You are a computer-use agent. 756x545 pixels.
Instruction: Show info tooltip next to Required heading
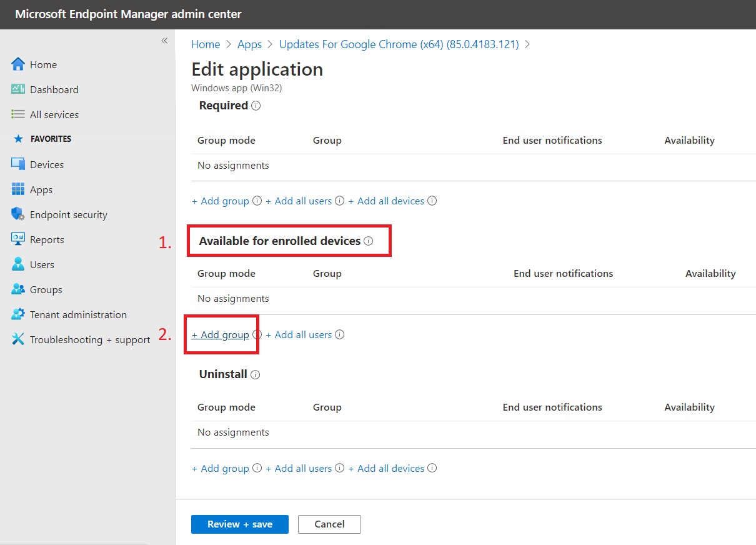(256, 106)
